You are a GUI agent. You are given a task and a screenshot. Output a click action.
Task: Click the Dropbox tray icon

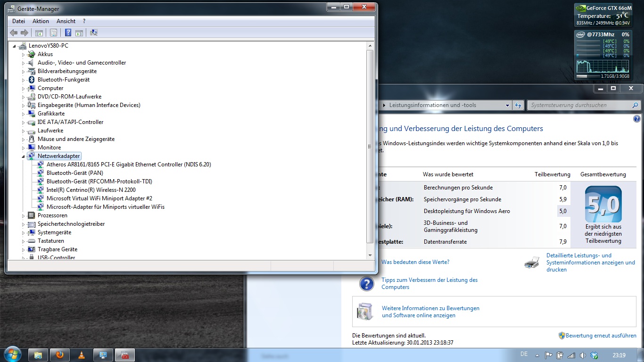click(x=594, y=355)
